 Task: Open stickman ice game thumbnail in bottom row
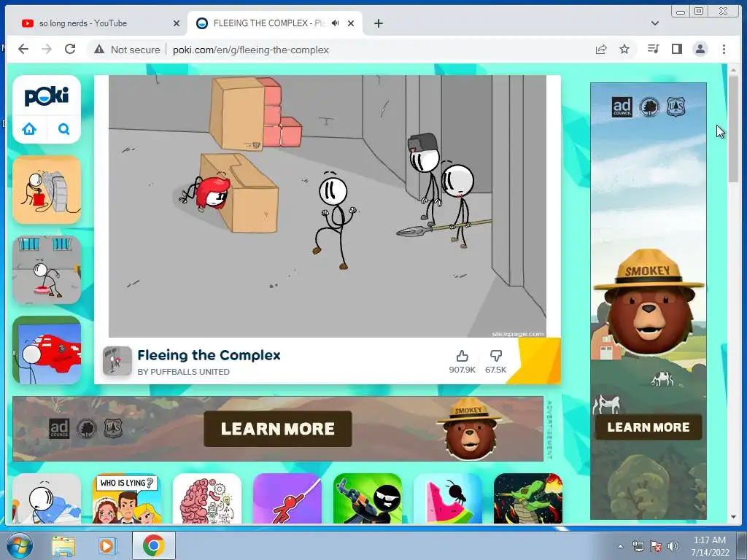[47, 498]
